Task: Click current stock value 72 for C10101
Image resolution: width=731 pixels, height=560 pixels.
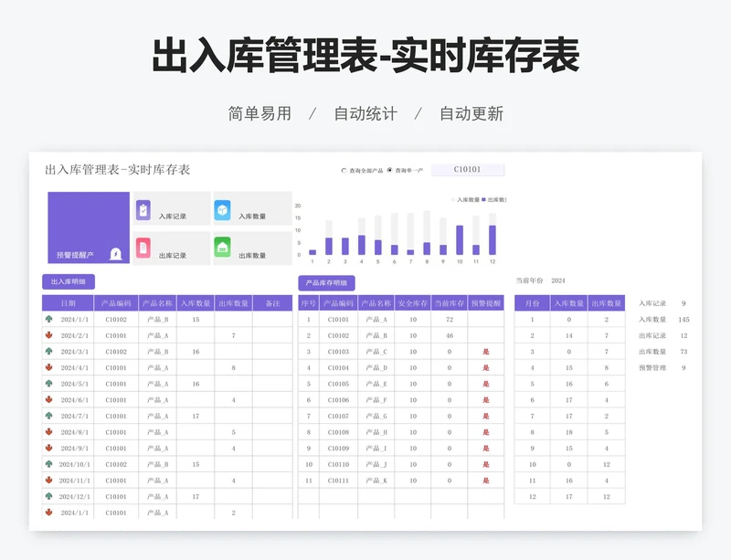Action: (x=450, y=320)
